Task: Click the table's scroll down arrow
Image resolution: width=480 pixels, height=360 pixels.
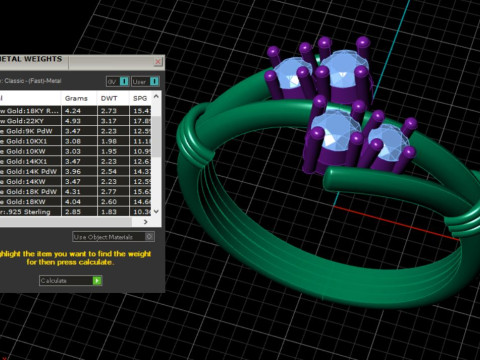Action: click(156, 211)
